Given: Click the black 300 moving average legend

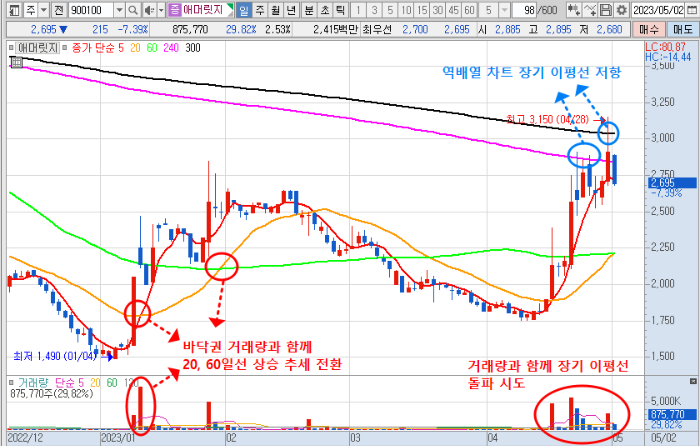Looking at the screenshot, I should point(193,48).
